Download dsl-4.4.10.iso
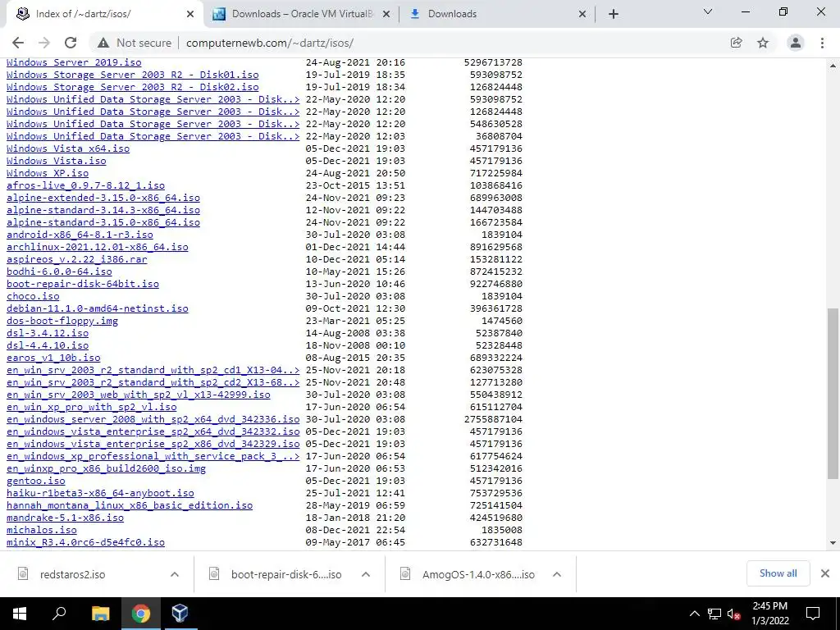Image resolution: width=840 pixels, height=630 pixels. 48,345
